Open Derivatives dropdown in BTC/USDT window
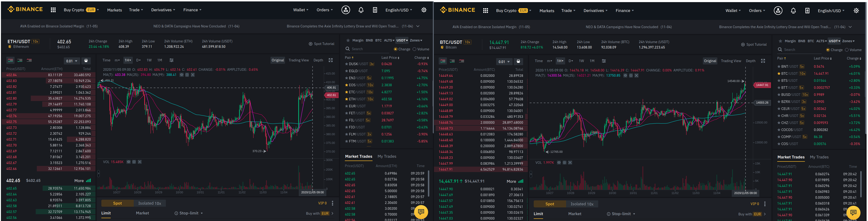This screenshot has height=221, width=868. pyautogui.click(x=595, y=10)
